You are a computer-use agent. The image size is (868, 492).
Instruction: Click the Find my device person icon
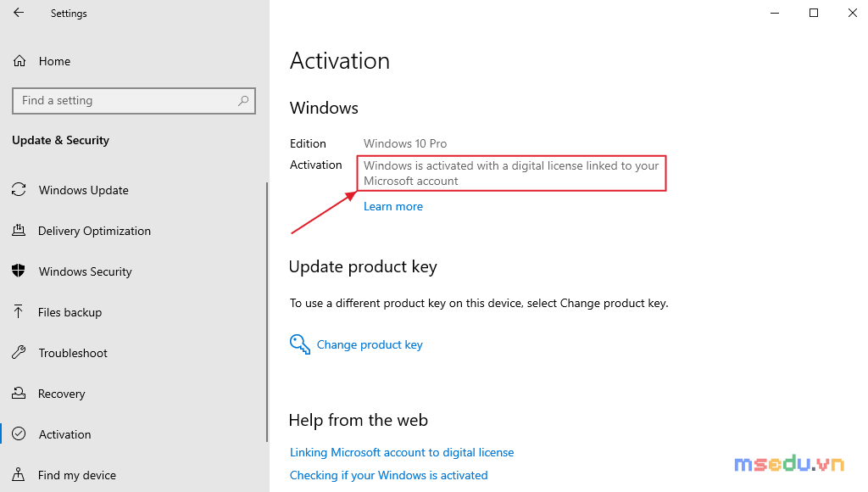[19, 474]
